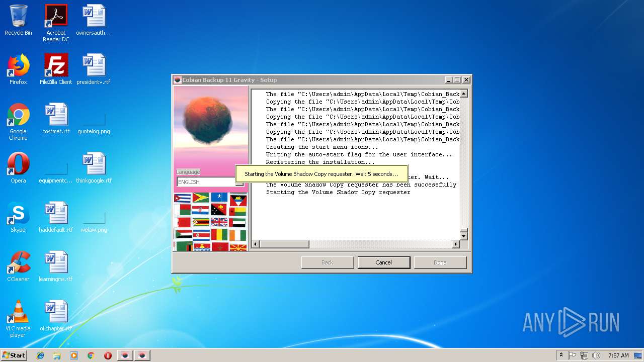This screenshot has width=644, height=362.
Task: Launch Acrobat Reader DC from the desktop
Action: (56, 23)
